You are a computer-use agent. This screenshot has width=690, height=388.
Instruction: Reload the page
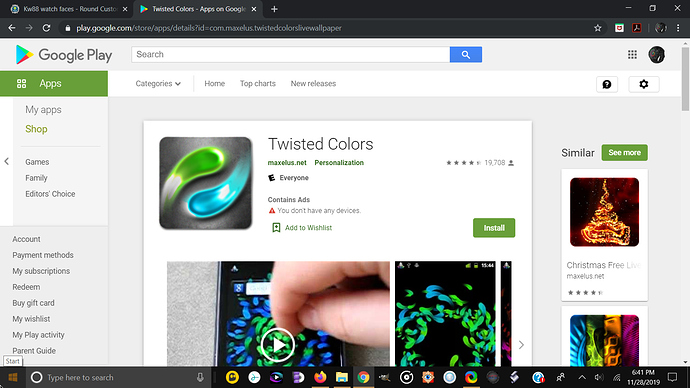pyautogui.click(x=46, y=28)
